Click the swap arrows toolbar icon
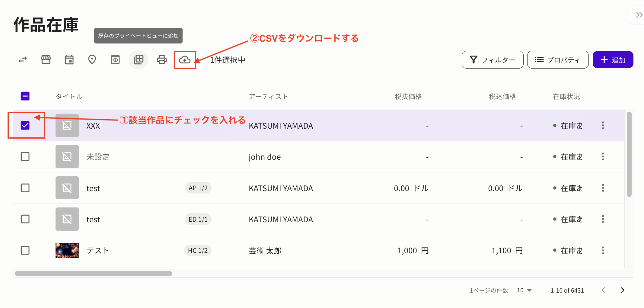 tap(23, 60)
